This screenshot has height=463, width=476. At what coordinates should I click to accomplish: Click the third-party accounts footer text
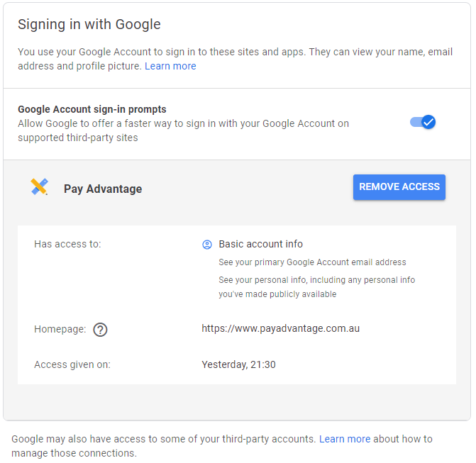222,446
